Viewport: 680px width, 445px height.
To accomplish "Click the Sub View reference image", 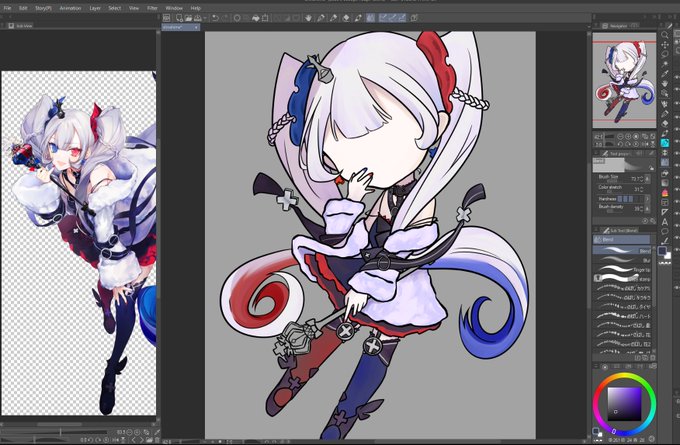I will pos(78,243).
